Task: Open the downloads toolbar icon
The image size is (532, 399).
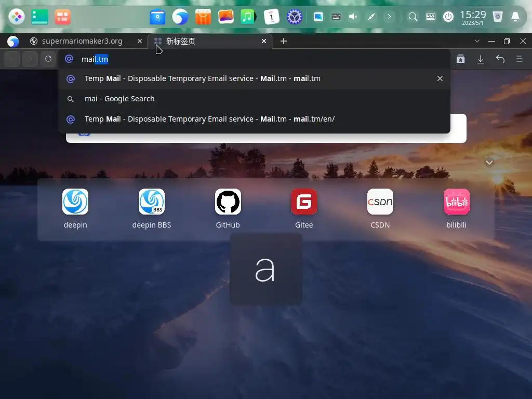Action: click(x=481, y=59)
